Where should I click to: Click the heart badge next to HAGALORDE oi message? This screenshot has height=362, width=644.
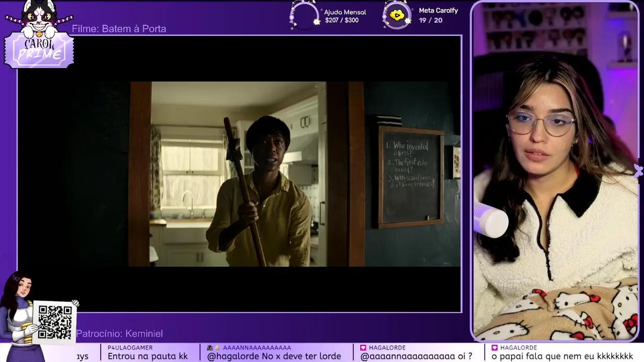click(x=363, y=347)
